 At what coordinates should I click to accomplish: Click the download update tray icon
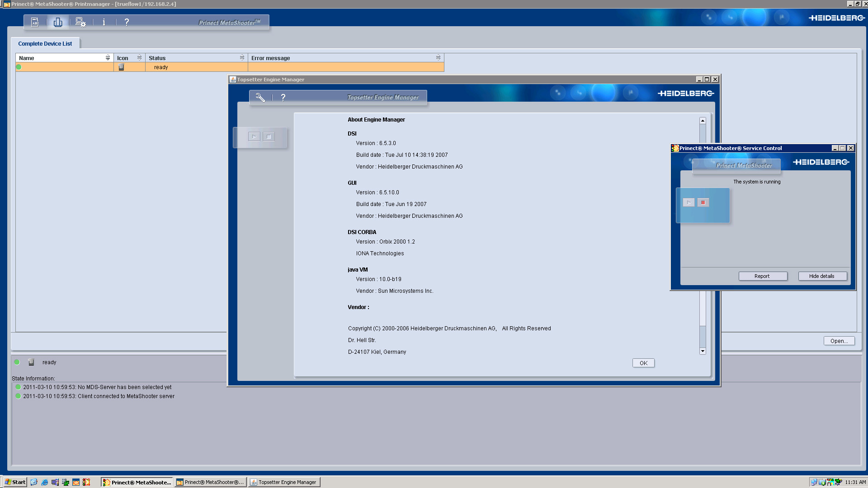pos(822,482)
